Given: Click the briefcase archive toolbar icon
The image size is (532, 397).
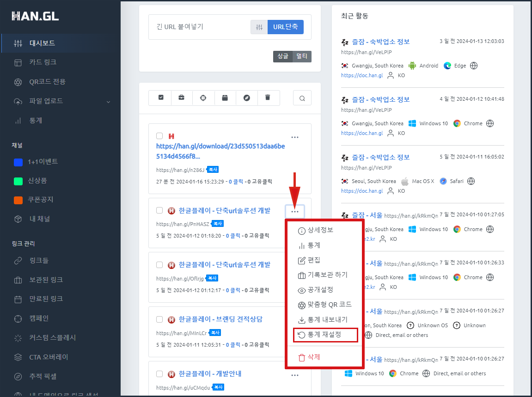Looking at the screenshot, I should tap(182, 98).
